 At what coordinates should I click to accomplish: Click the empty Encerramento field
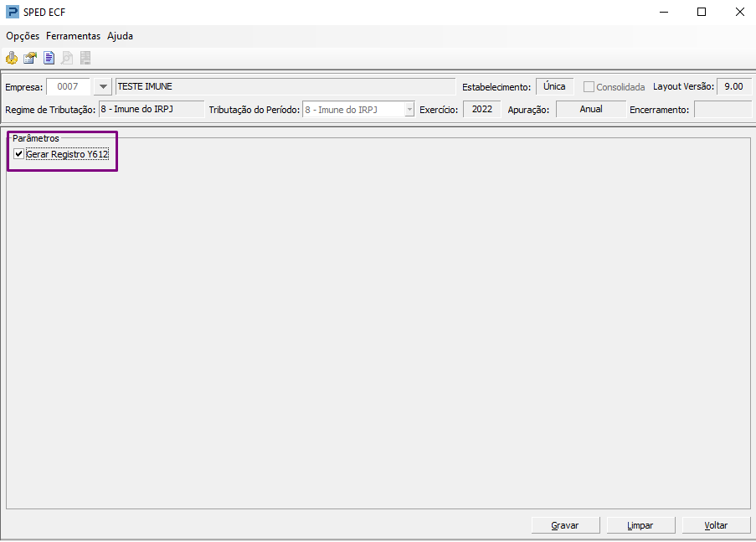pyautogui.click(x=723, y=110)
